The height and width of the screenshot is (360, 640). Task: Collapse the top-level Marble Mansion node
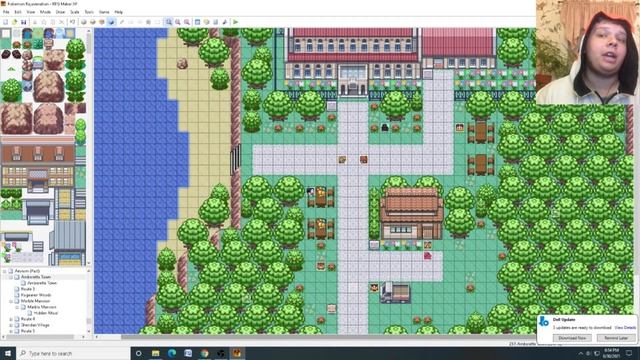click(x=11, y=301)
